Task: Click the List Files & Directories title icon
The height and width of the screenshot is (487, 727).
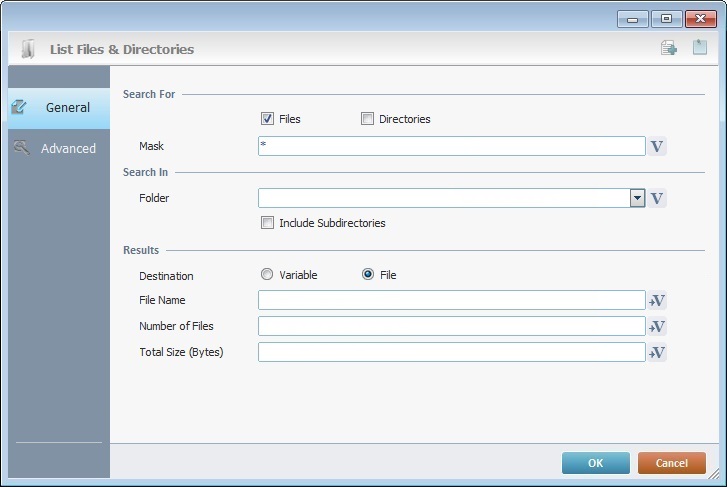Action: tap(28, 49)
